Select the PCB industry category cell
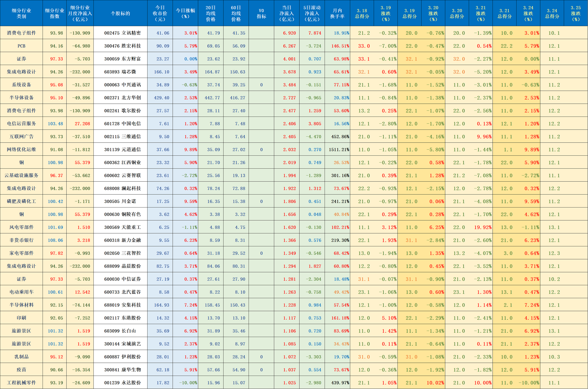 click(x=21, y=46)
